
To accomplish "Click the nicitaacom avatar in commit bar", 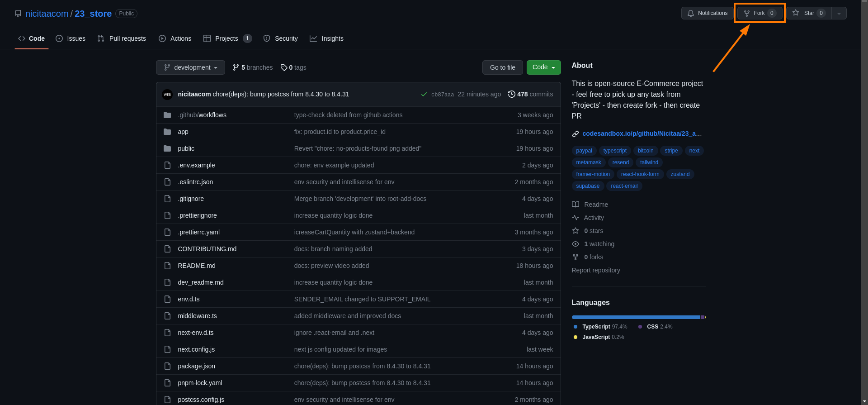I will [x=167, y=95].
